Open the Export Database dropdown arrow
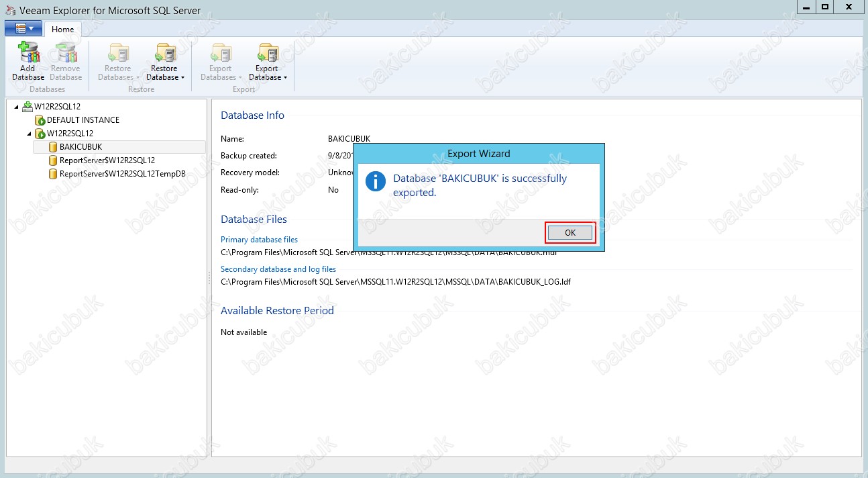 285,78
